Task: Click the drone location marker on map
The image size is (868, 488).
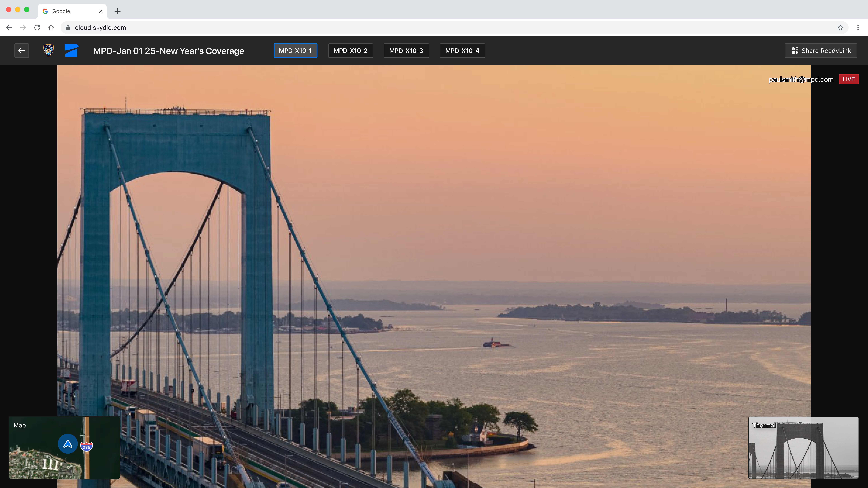Action: 68,444
